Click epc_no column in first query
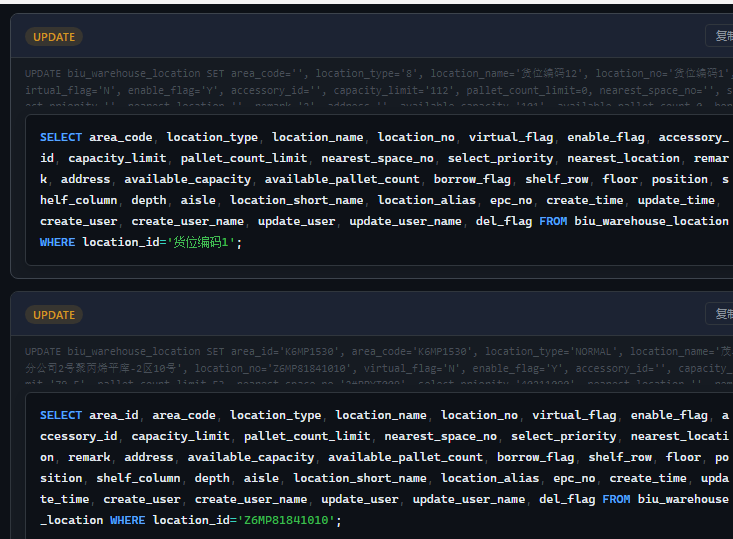 point(511,200)
